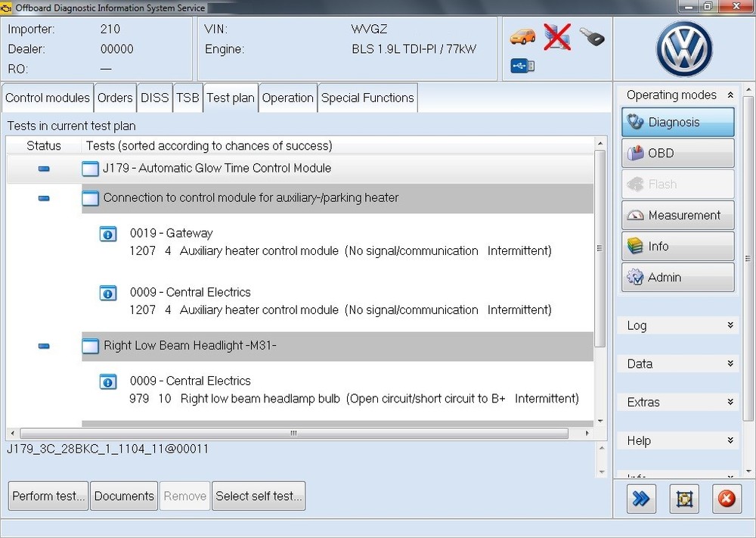Click the Documents button

click(124, 496)
